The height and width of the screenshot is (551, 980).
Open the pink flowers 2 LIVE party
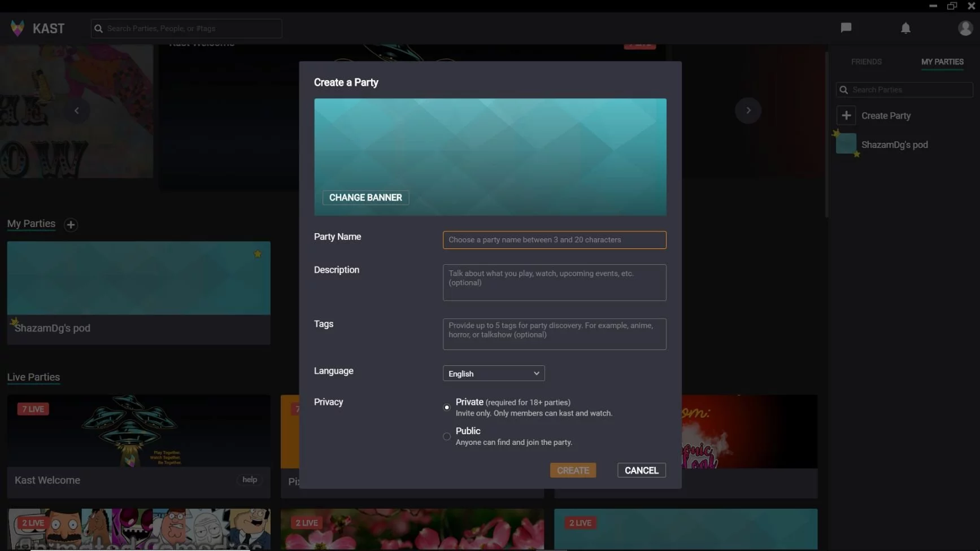click(x=412, y=530)
